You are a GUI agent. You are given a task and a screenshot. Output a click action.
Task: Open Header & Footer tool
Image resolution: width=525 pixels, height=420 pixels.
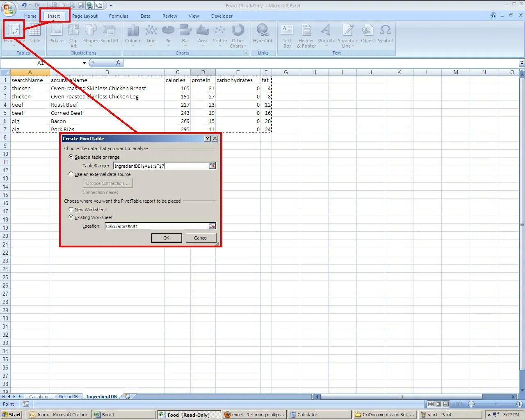(x=306, y=36)
